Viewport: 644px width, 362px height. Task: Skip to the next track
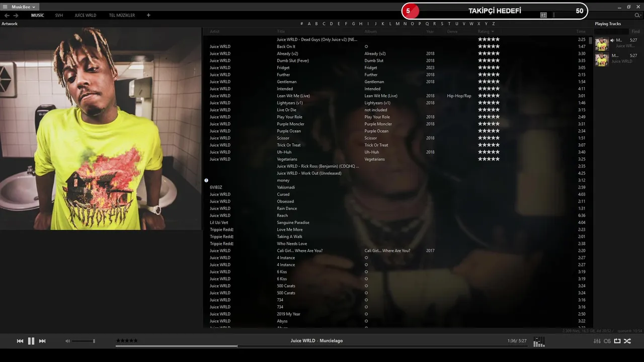click(42, 341)
